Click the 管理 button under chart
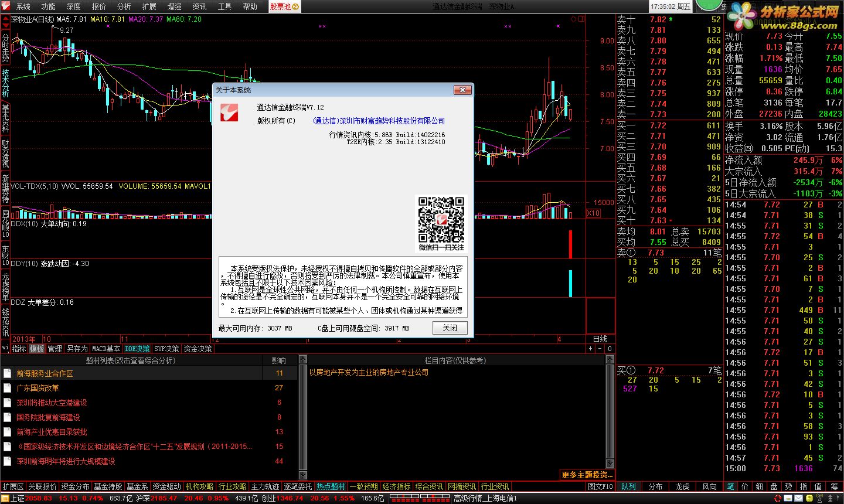844x504 pixels. pyautogui.click(x=55, y=349)
